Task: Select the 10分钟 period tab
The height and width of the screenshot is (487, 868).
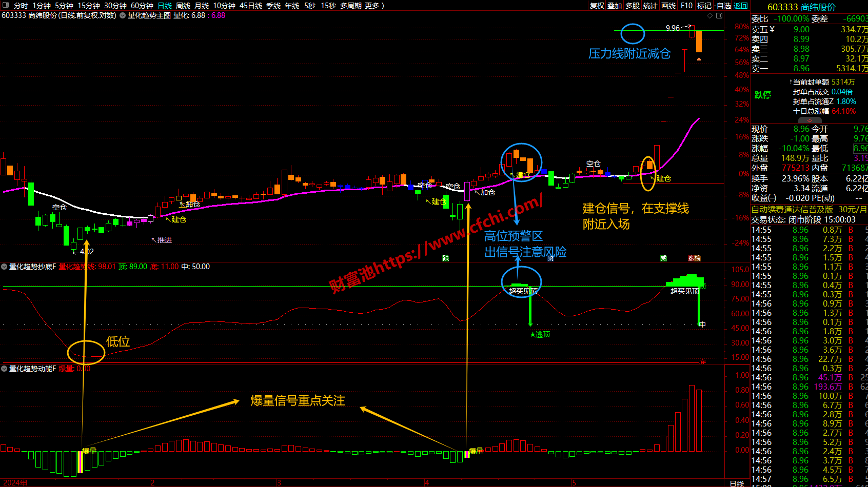Action: [x=224, y=6]
